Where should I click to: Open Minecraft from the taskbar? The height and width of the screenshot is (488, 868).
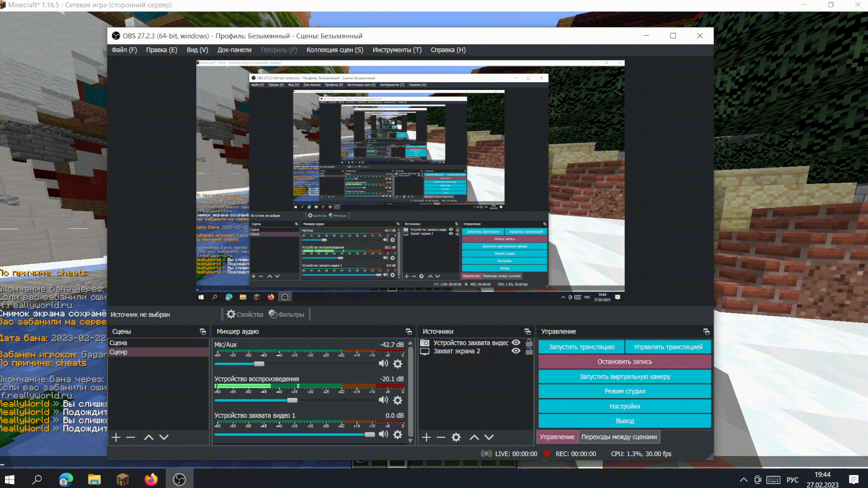[x=123, y=479]
